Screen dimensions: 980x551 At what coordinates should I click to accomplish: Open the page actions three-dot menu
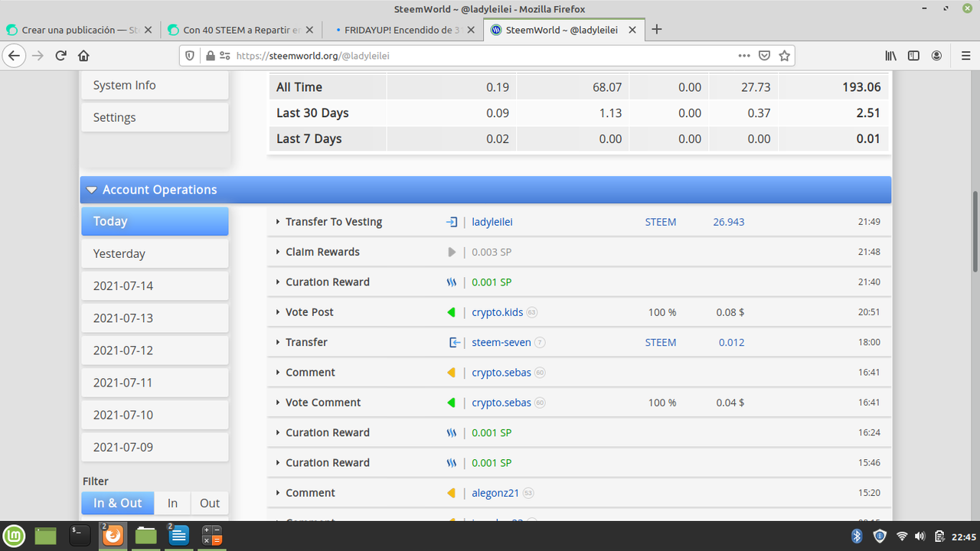[x=744, y=56]
